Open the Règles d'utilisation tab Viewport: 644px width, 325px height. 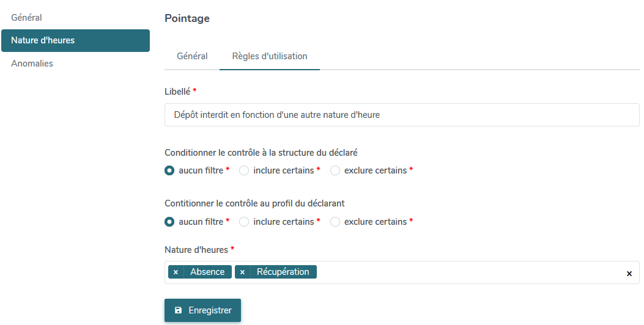[270, 56]
